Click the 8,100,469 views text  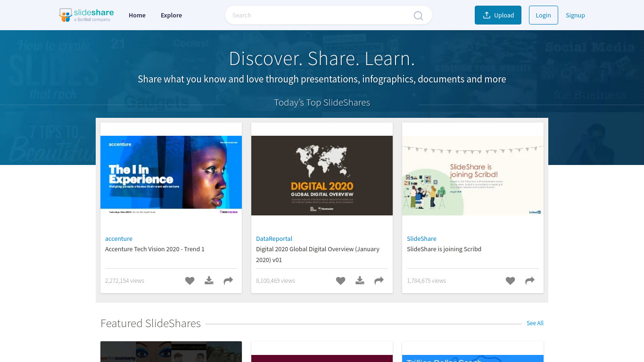[x=275, y=280]
